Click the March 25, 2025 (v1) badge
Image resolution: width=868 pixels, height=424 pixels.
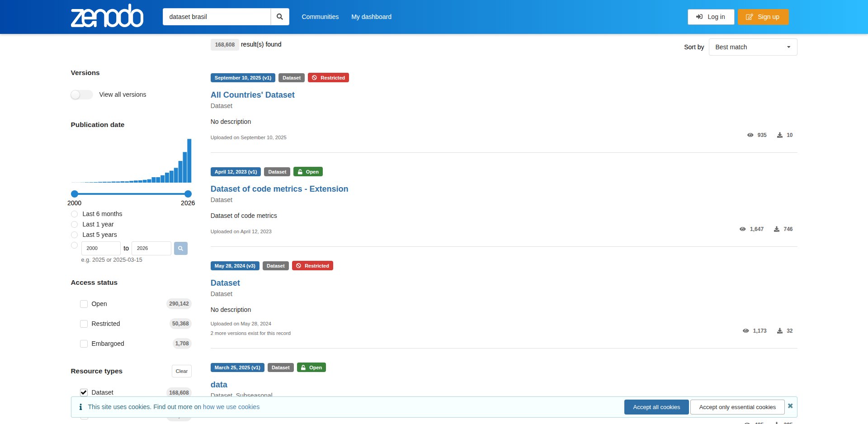point(237,367)
